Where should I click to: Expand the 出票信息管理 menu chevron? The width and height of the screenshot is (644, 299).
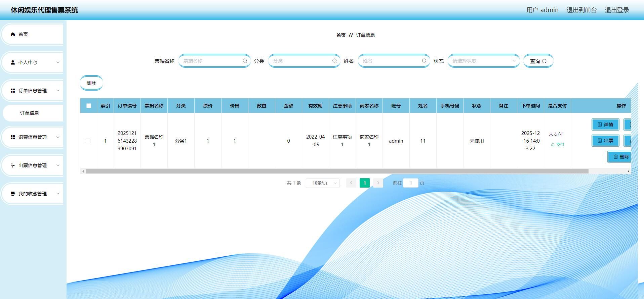[57, 165]
